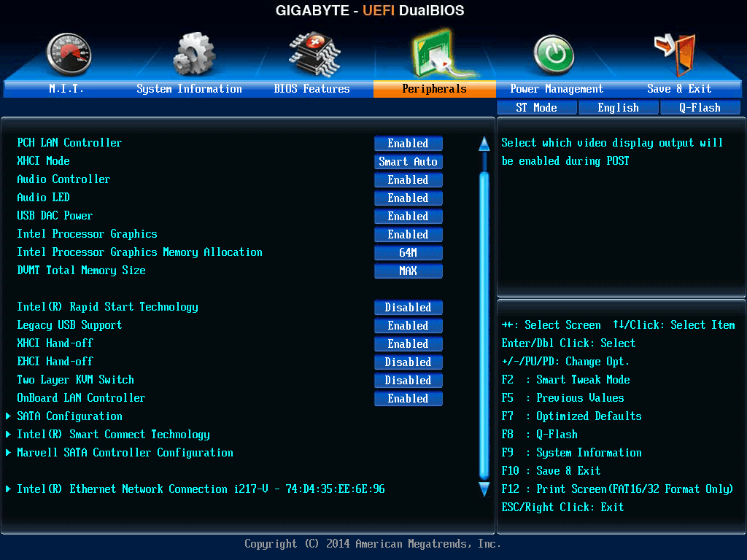Toggle PCH LAN Controller Enabled value

pyautogui.click(x=409, y=144)
